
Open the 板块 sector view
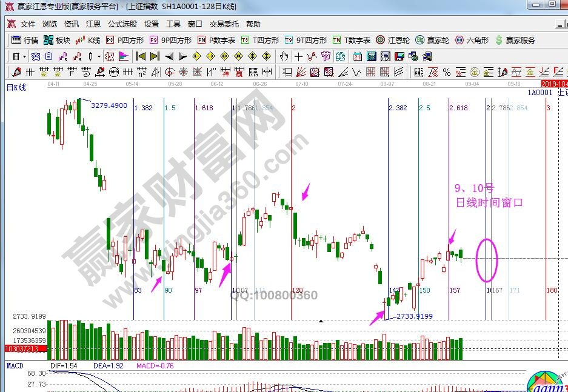coord(57,41)
